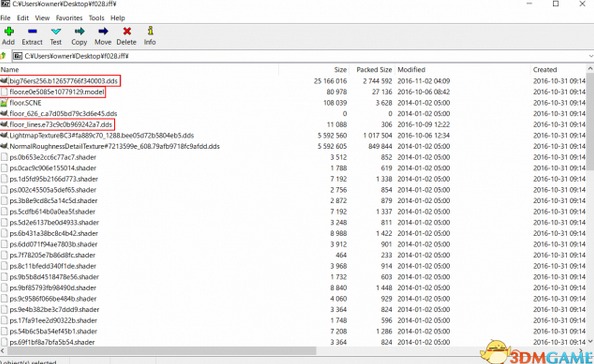
Task: Click the red Delete X icon
Action: pyautogui.click(x=127, y=31)
